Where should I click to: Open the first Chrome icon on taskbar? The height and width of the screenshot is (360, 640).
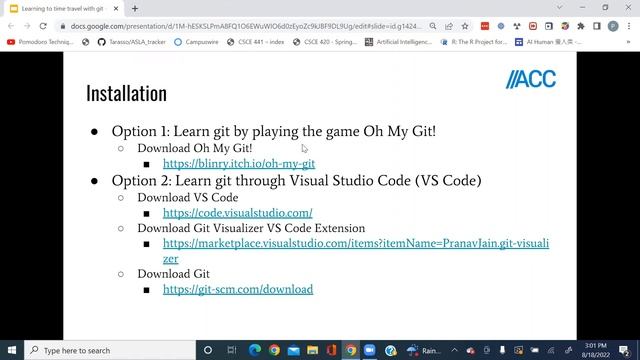point(274,350)
